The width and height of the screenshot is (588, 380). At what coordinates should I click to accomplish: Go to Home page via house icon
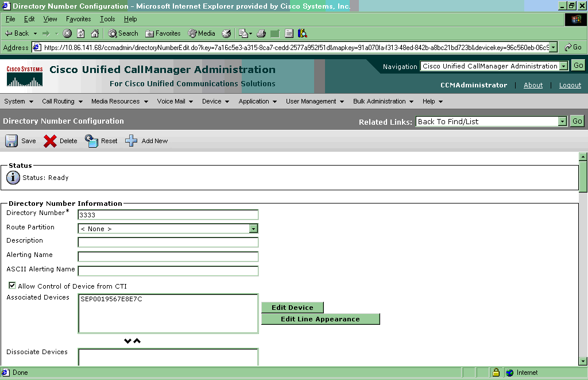[95, 33]
